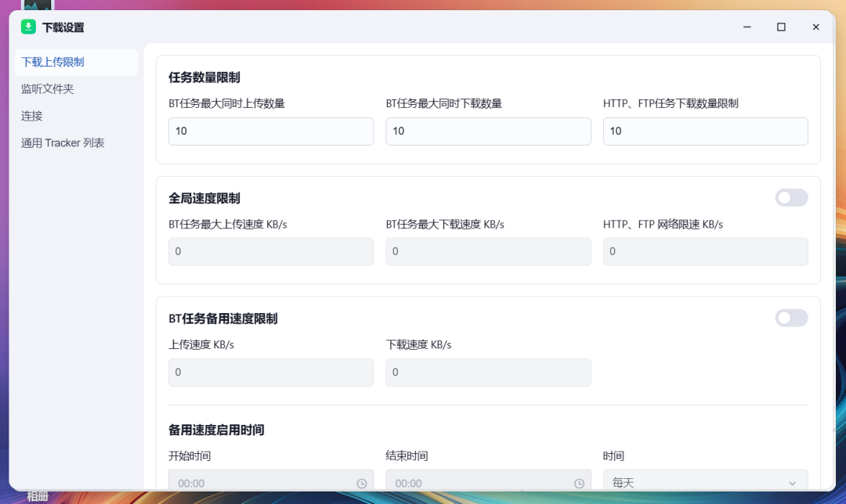Open the 时间 每天 dropdown
Image resolution: width=846 pixels, height=504 pixels.
705,481
